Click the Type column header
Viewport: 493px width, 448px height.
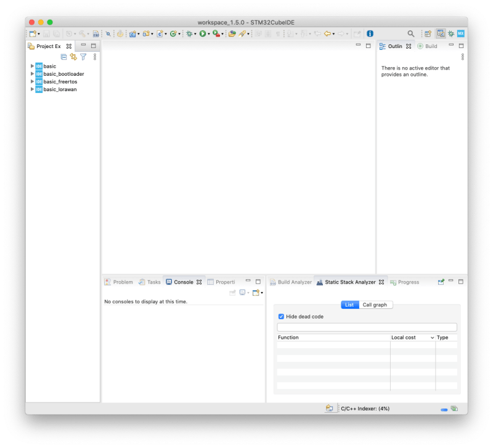pyautogui.click(x=446, y=337)
